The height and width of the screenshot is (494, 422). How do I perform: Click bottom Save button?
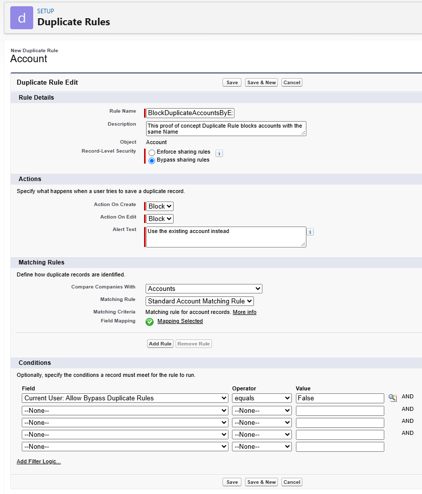click(x=232, y=482)
